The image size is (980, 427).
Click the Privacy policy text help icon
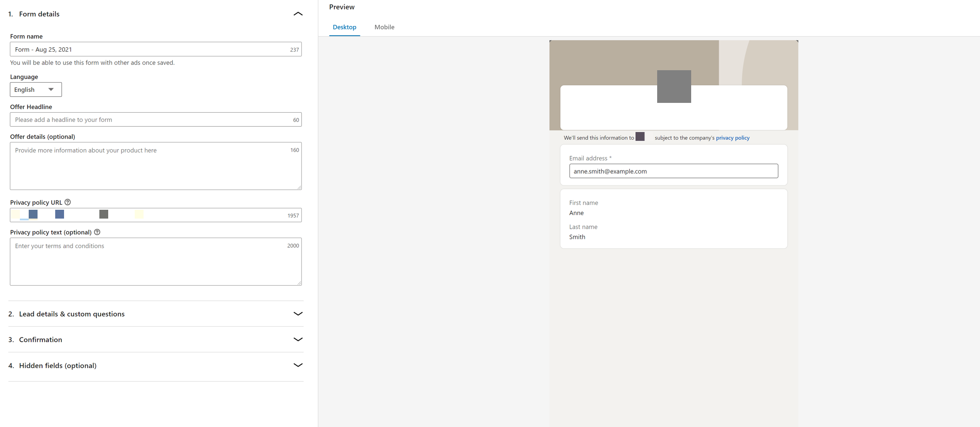click(x=97, y=232)
